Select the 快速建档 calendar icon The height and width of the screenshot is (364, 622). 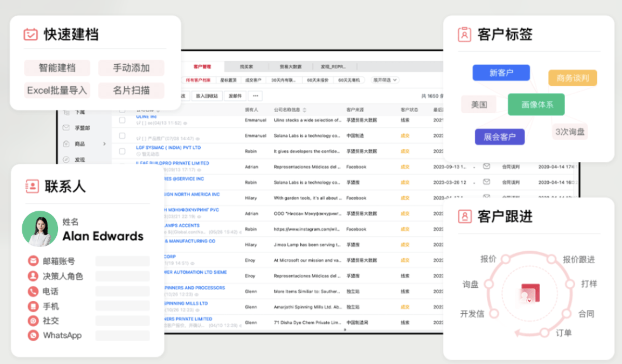pyautogui.click(x=31, y=34)
